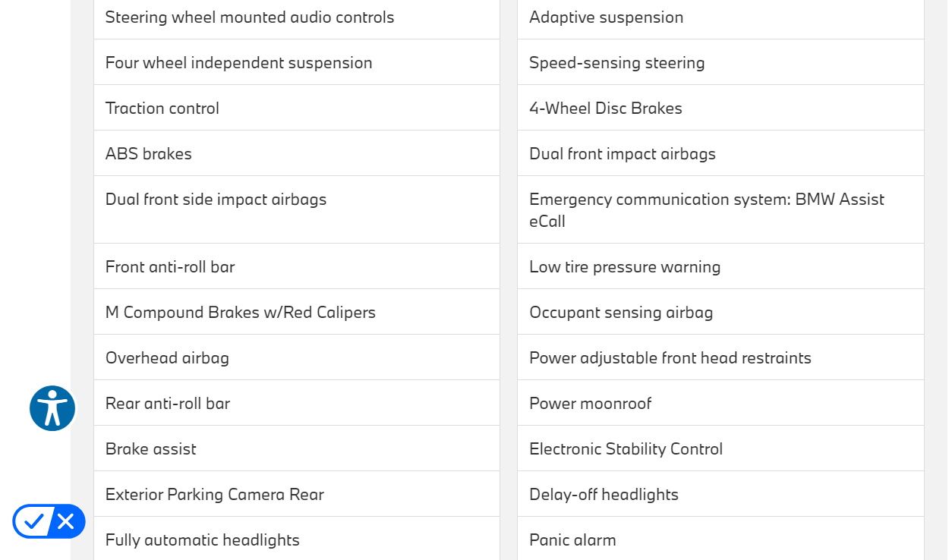The image size is (952, 560).
Task: Click the 4-Wheel Disc Brakes entry
Action: pyautogui.click(x=605, y=109)
